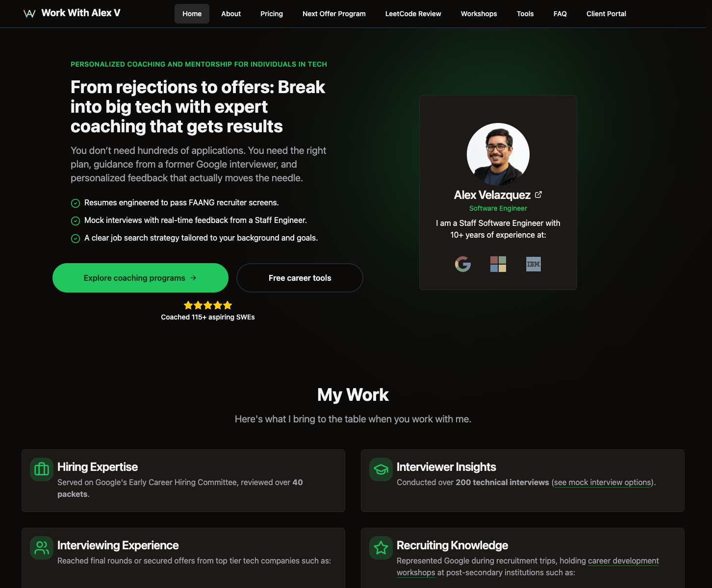The image size is (712, 588).
Task: Open the Next Offer Program page
Action: [x=334, y=14]
